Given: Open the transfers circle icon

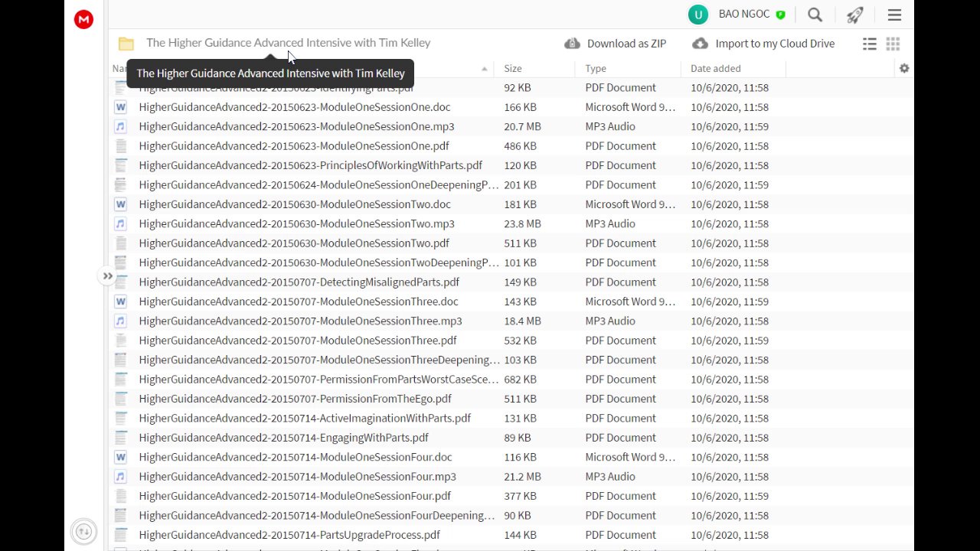Looking at the screenshot, I should click(x=83, y=531).
